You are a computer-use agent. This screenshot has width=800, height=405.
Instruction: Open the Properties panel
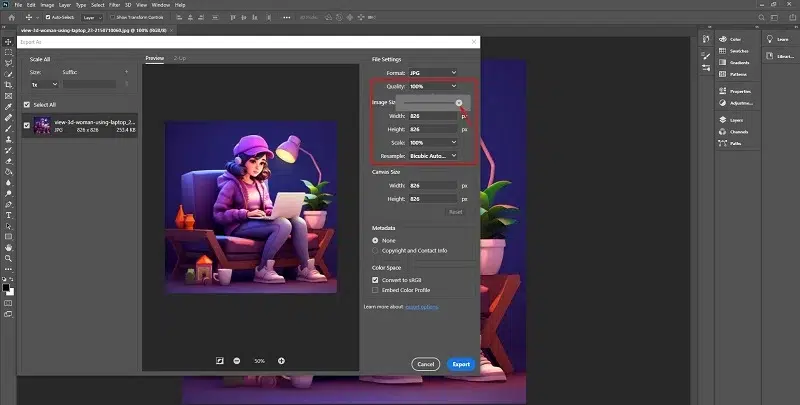734,91
